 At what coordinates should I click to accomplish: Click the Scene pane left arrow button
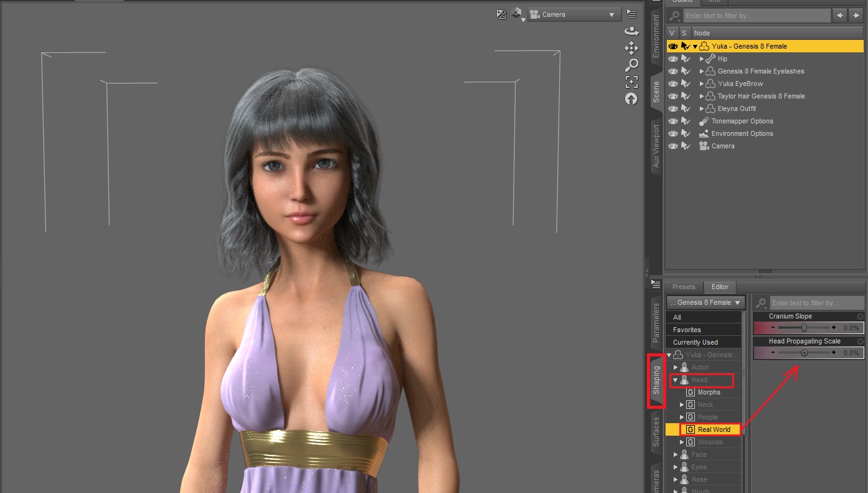coord(841,16)
